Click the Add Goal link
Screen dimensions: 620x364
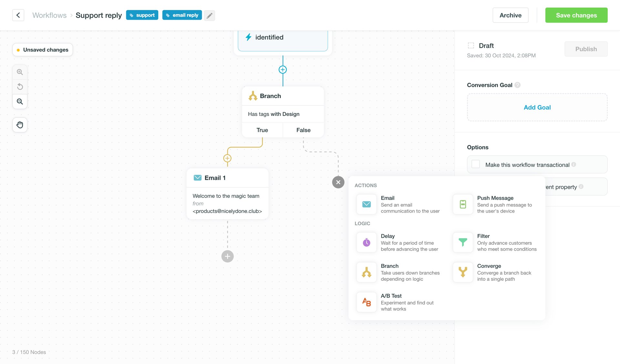point(537,107)
